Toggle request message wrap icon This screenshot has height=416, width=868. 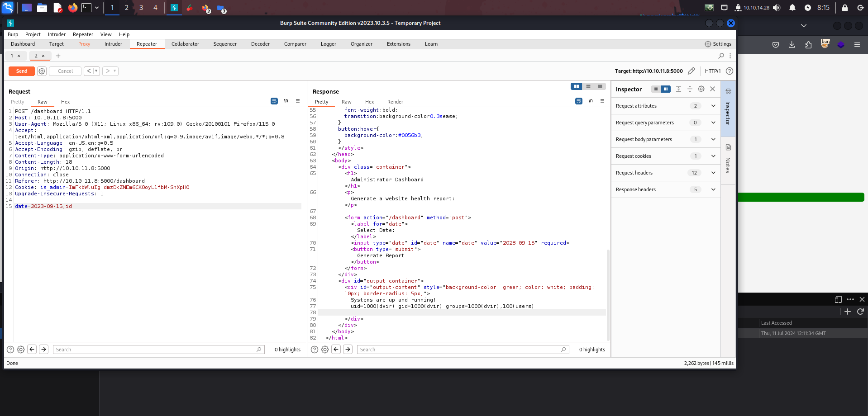coord(274,101)
